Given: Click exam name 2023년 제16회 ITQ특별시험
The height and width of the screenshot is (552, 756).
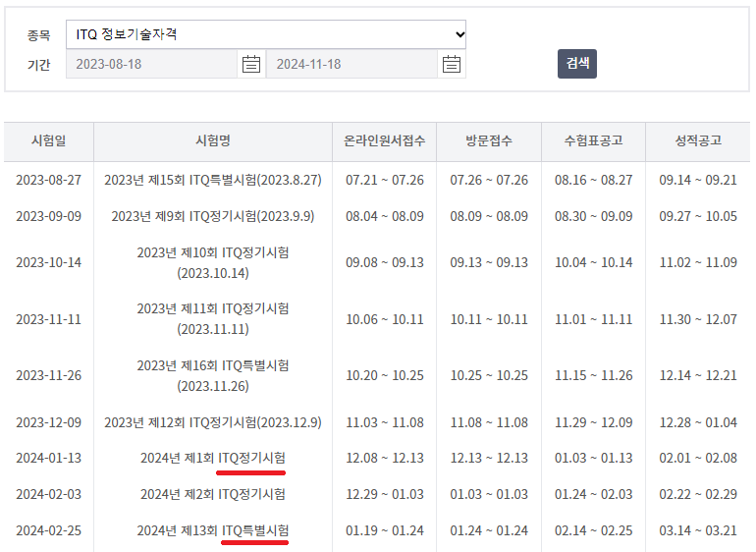Looking at the screenshot, I should pos(213,376).
